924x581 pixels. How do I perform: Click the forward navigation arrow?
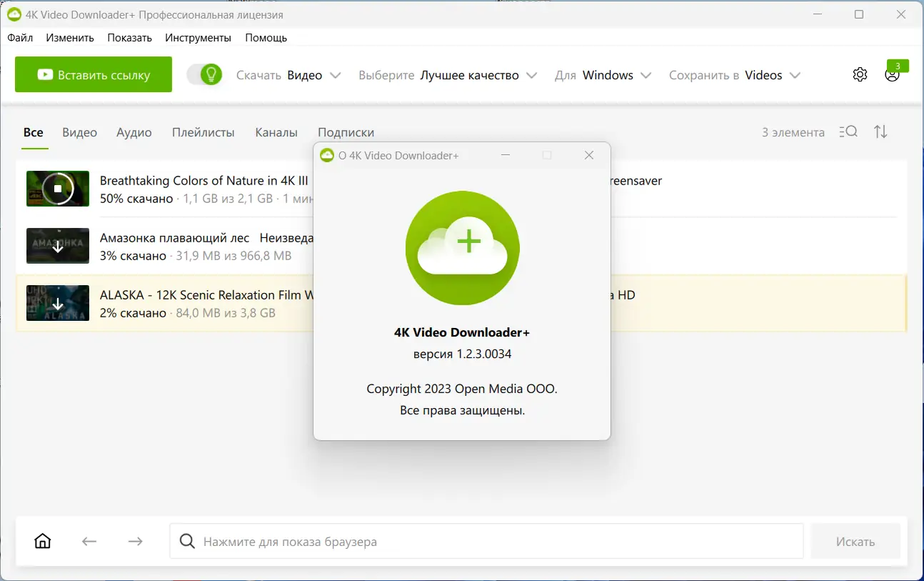point(135,541)
